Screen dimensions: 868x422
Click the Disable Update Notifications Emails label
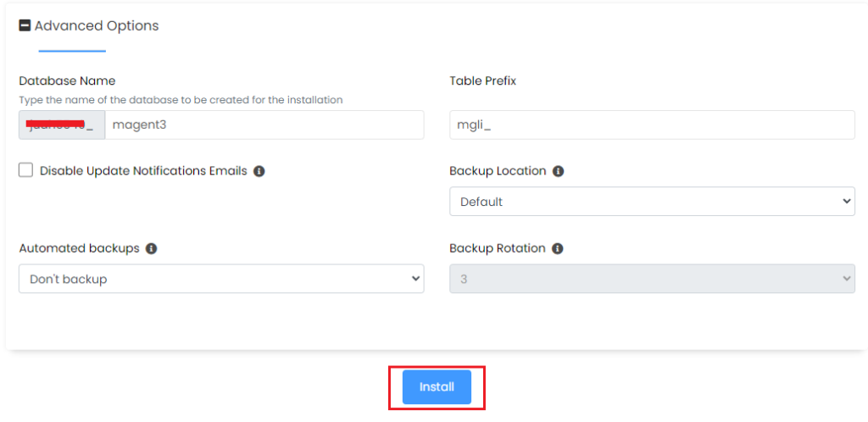pos(143,171)
